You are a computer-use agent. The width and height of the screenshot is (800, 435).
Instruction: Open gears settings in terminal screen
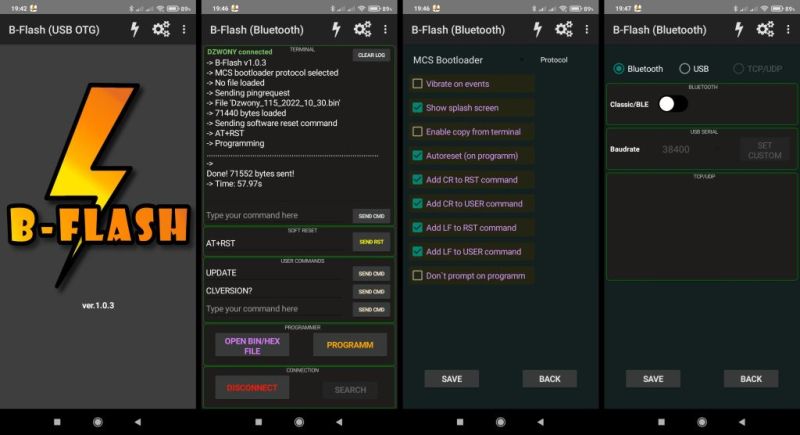click(x=363, y=30)
